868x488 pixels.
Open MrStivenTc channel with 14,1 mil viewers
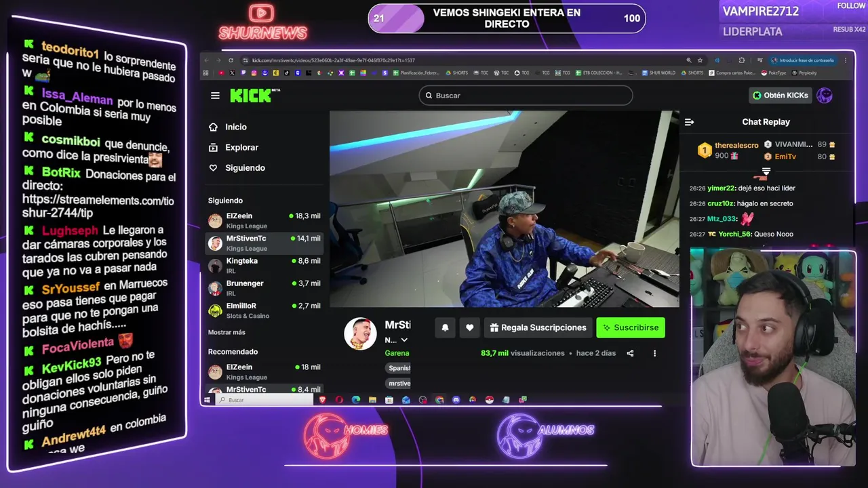(264, 243)
